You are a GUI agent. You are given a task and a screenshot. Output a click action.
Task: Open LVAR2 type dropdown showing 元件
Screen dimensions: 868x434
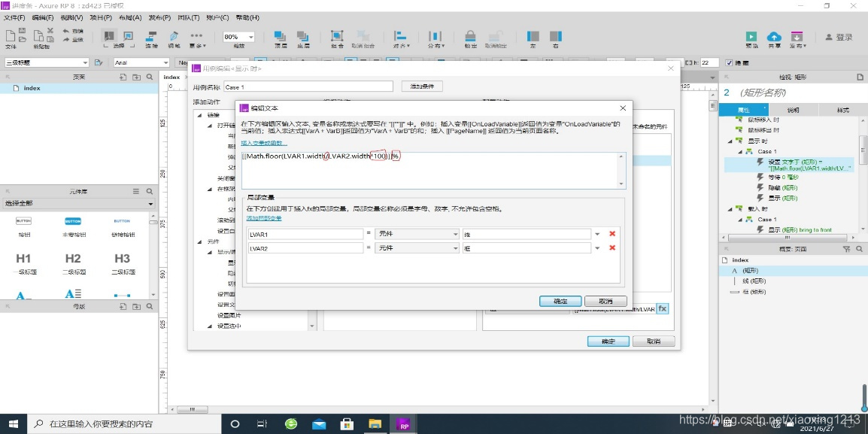(417, 248)
